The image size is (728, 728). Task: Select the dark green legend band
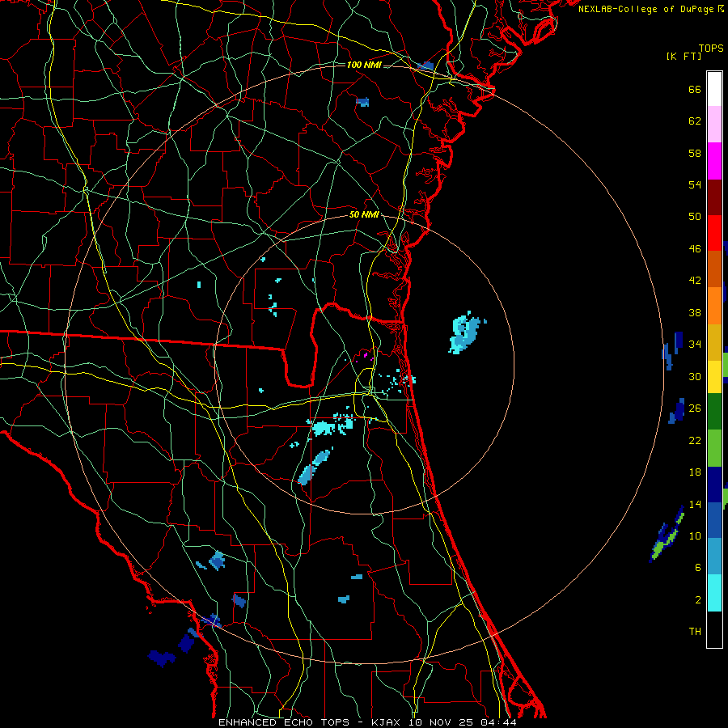coord(714,412)
